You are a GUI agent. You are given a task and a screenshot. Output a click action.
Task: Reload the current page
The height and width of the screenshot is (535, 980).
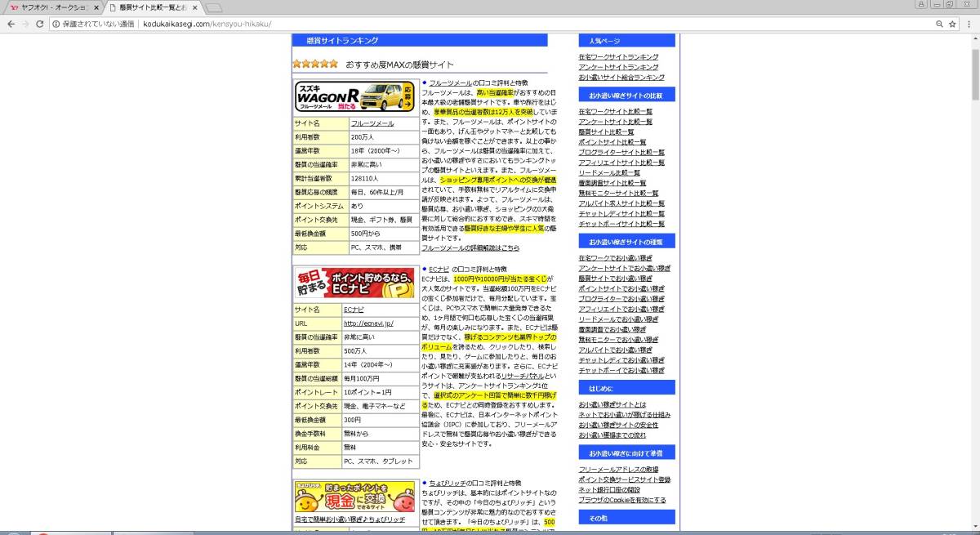tap(40, 25)
